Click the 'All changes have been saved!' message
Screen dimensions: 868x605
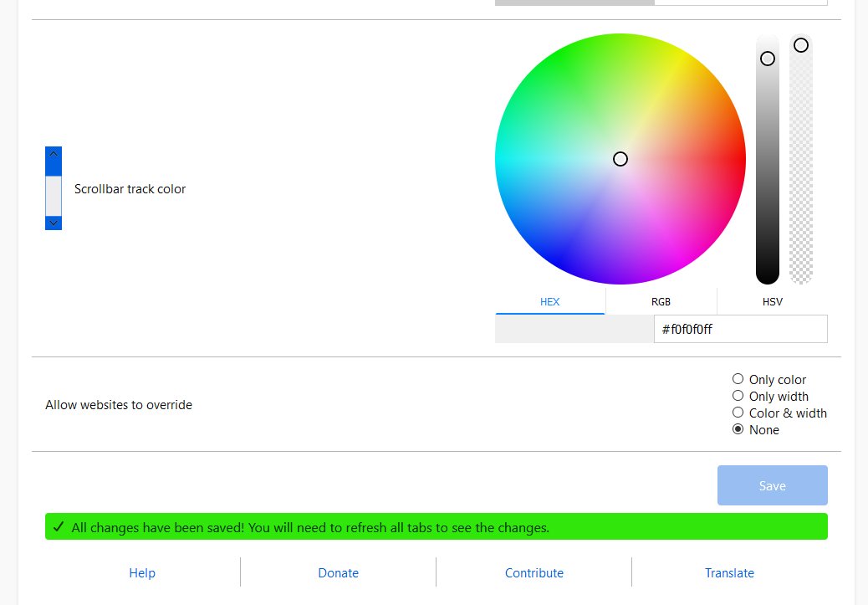(310, 527)
